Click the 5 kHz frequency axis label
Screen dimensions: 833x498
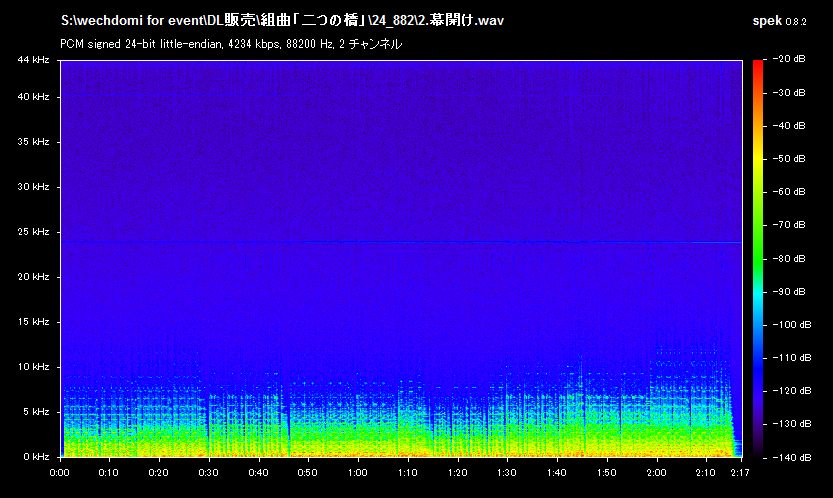36,412
